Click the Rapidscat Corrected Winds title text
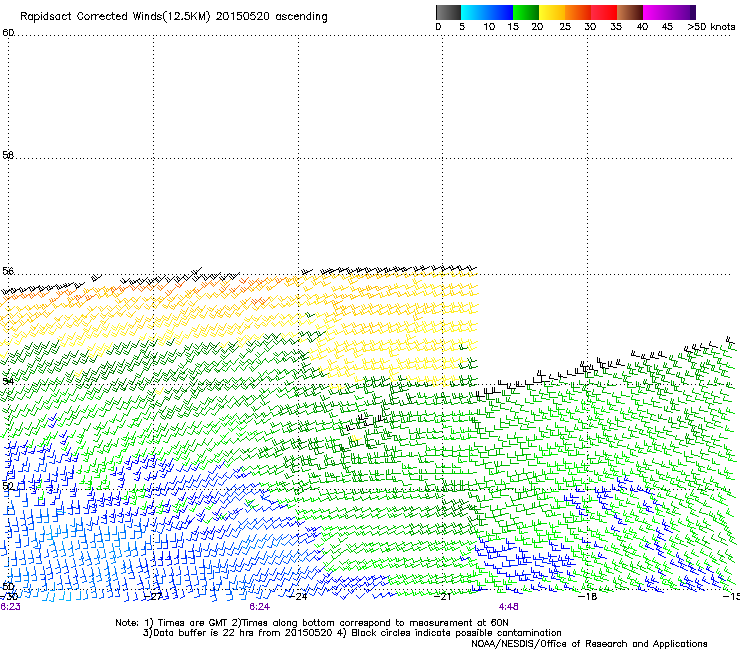Image resolution: width=740 pixels, height=650 pixels. pos(174,17)
